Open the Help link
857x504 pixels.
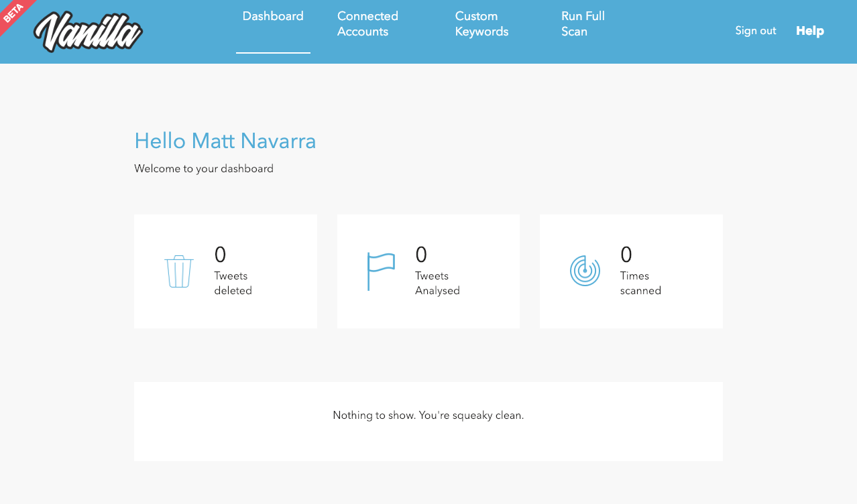[x=810, y=31]
